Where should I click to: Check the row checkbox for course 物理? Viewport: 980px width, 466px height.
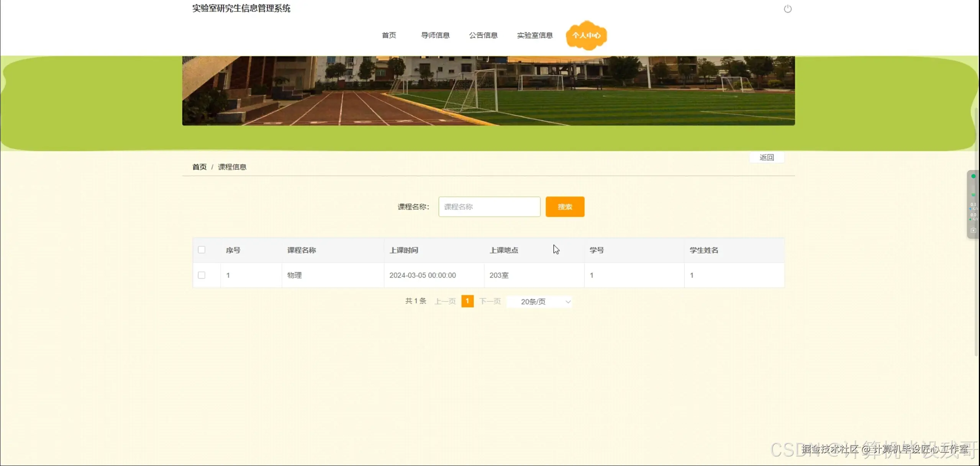coord(202,275)
